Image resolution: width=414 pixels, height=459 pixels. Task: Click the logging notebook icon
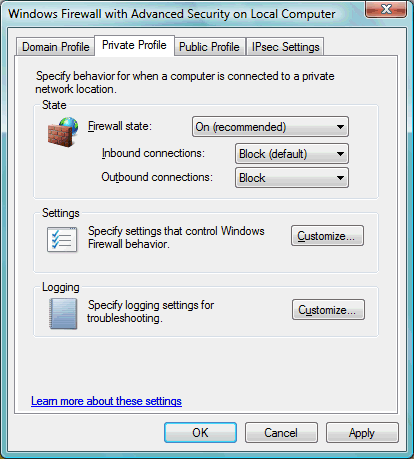[x=63, y=313]
